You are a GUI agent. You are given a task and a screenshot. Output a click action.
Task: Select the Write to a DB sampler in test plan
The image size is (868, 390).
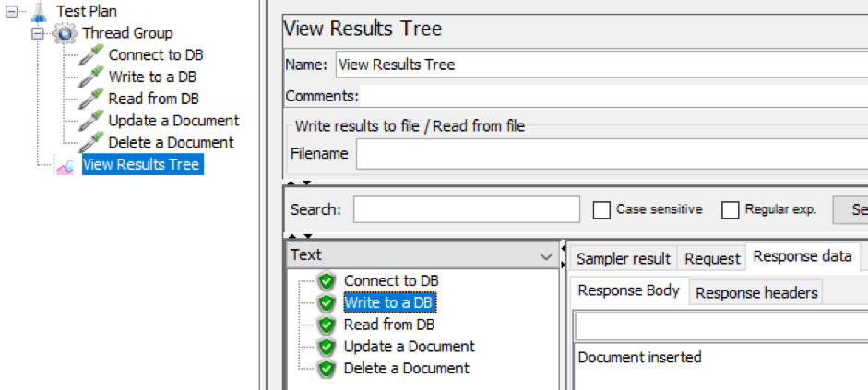[152, 77]
